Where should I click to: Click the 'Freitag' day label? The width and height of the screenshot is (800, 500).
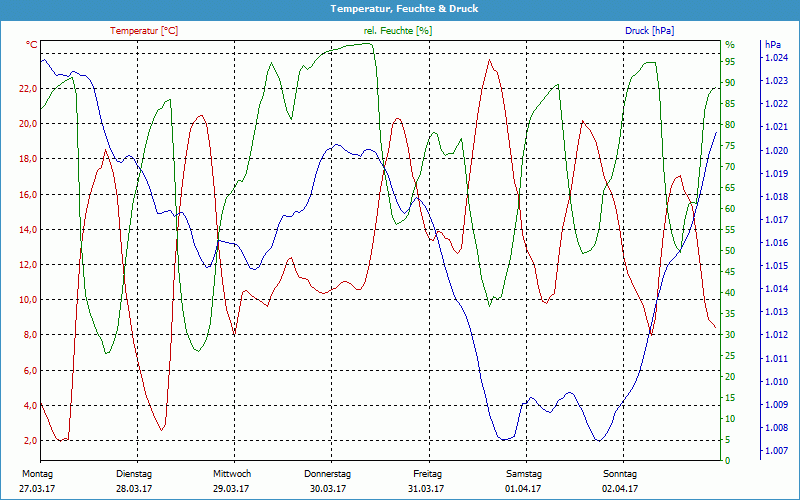[428, 474]
